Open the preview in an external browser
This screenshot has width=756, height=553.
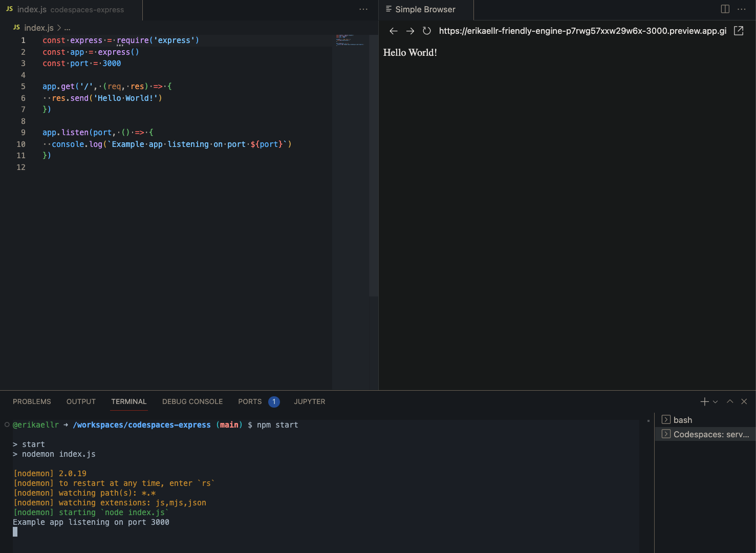pos(738,31)
